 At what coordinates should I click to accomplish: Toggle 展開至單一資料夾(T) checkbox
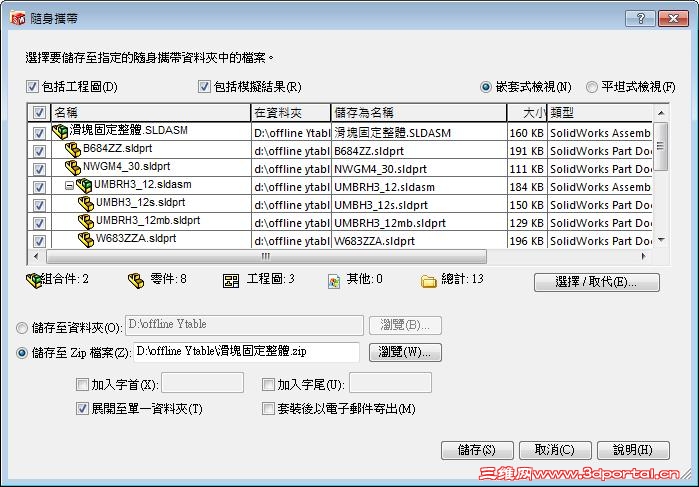(x=82, y=409)
